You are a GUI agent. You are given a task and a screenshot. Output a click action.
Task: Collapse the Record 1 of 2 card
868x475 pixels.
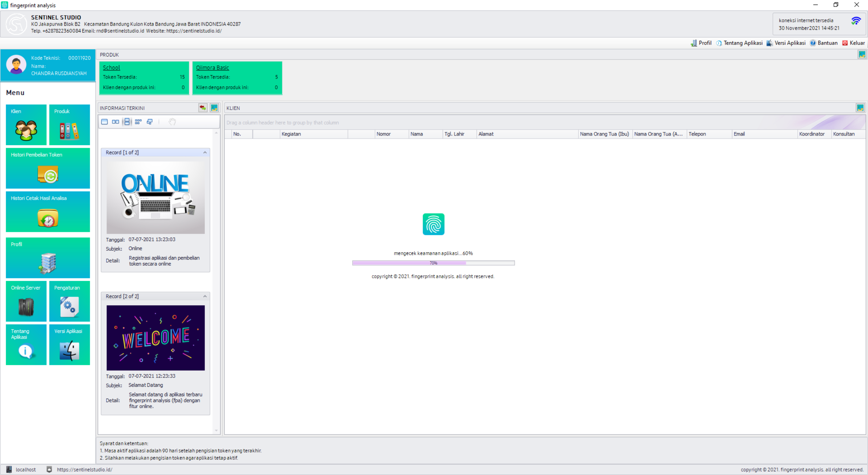tap(205, 153)
